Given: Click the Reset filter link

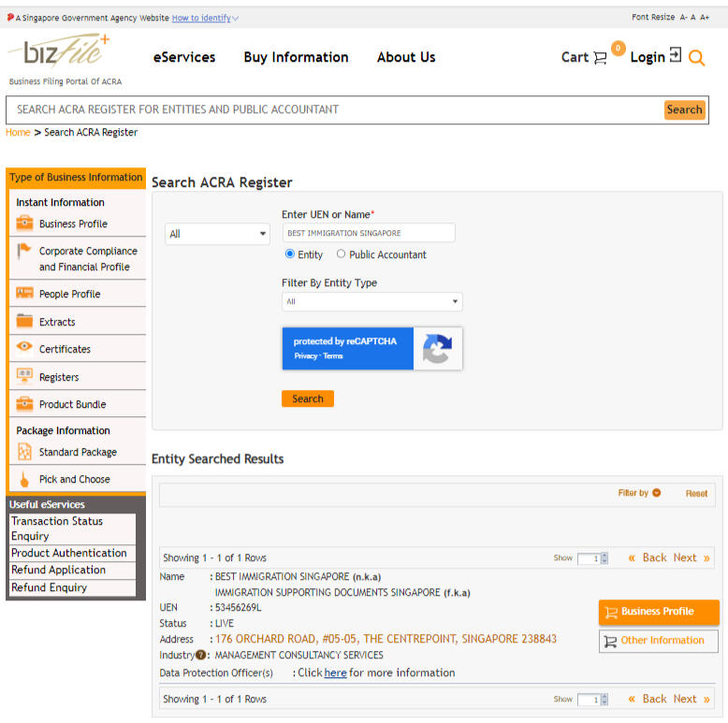Looking at the screenshot, I should click(696, 493).
